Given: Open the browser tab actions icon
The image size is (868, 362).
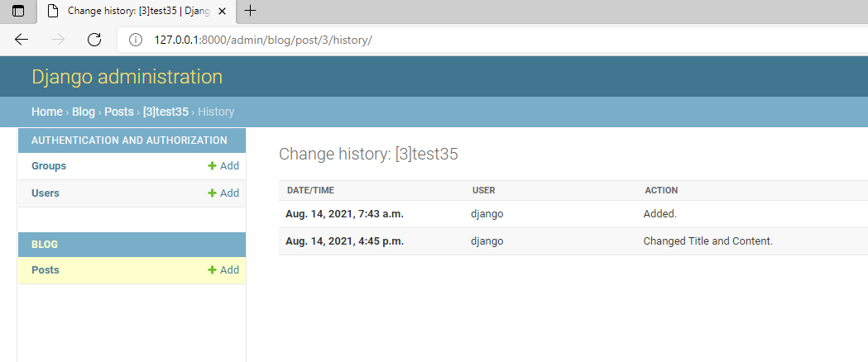Looking at the screenshot, I should 18,11.
